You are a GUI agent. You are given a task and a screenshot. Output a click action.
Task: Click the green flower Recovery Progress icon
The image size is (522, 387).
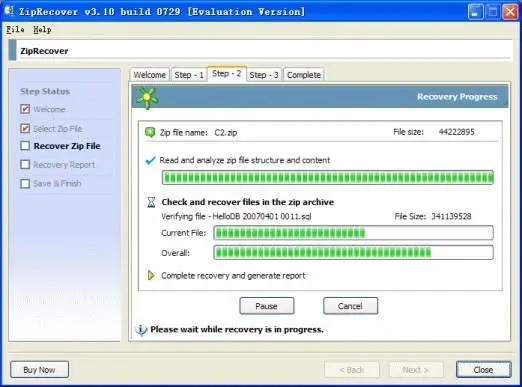(x=147, y=97)
